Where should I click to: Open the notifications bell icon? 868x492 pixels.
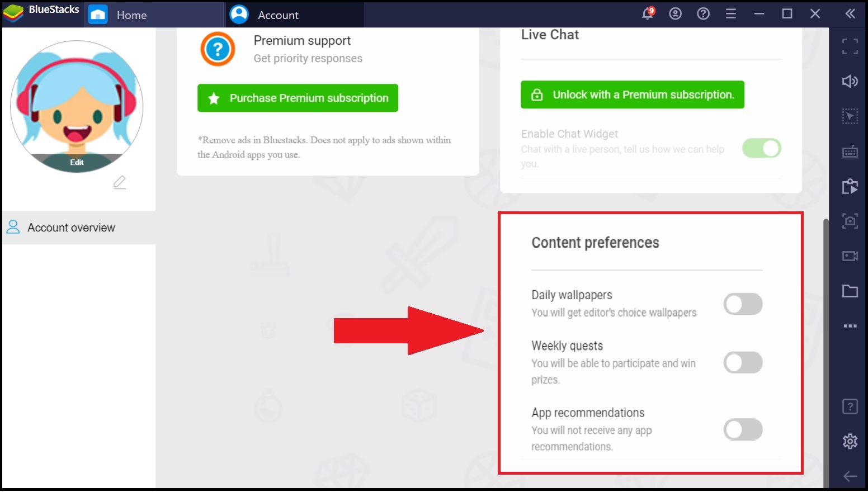pos(648,13)
